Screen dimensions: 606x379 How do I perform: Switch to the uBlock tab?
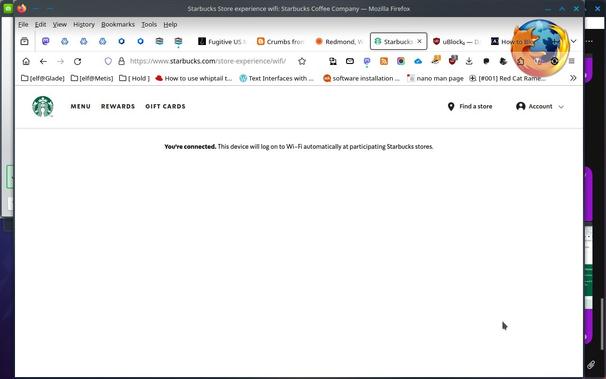tap(456, 41)
